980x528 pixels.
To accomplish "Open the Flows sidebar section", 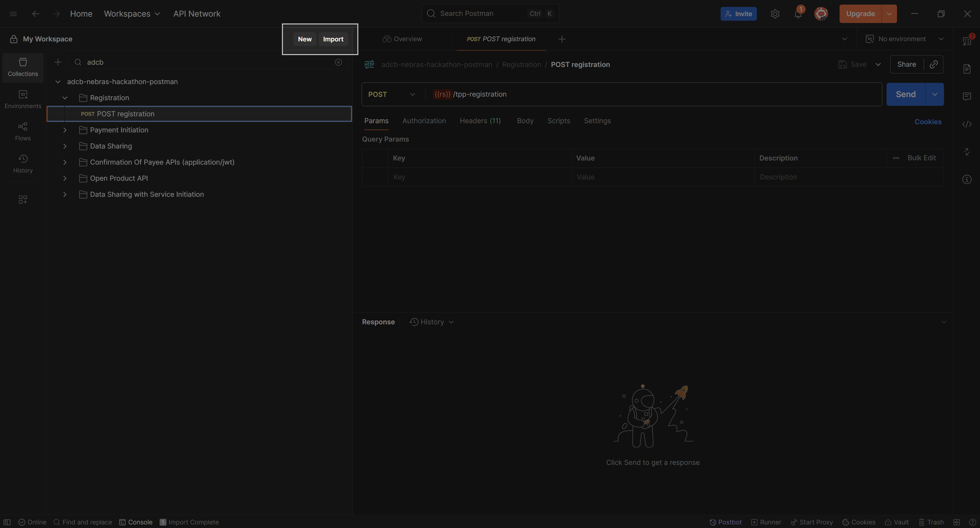I will tap(23, 131).
